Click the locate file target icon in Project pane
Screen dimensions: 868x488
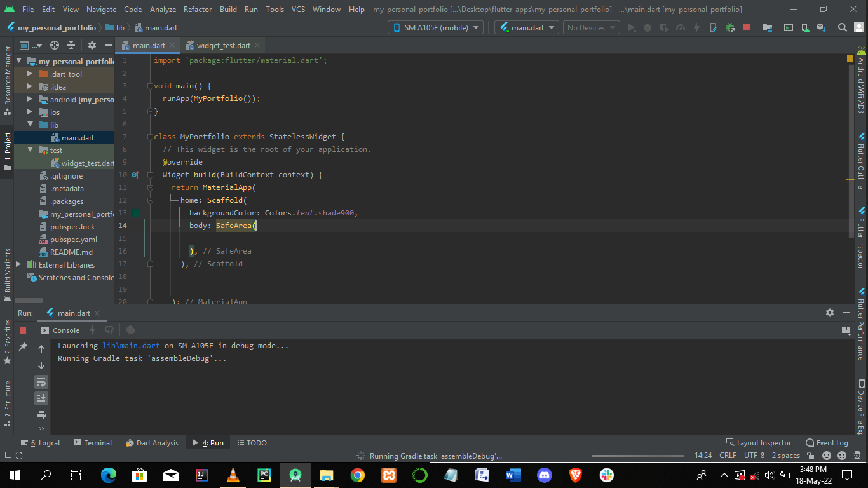[55, 45]
